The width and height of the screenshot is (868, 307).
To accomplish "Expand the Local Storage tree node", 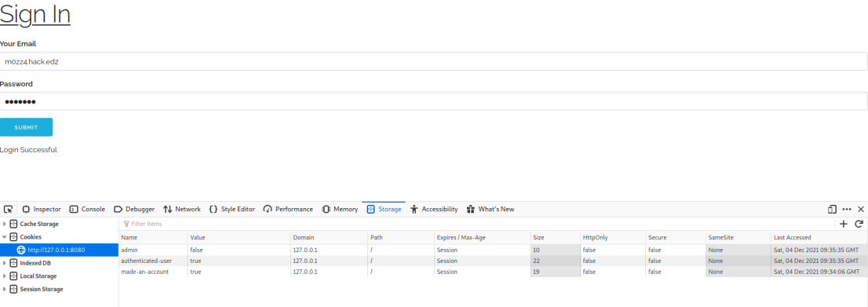I will pyautogui.click(x=5, y=276).
